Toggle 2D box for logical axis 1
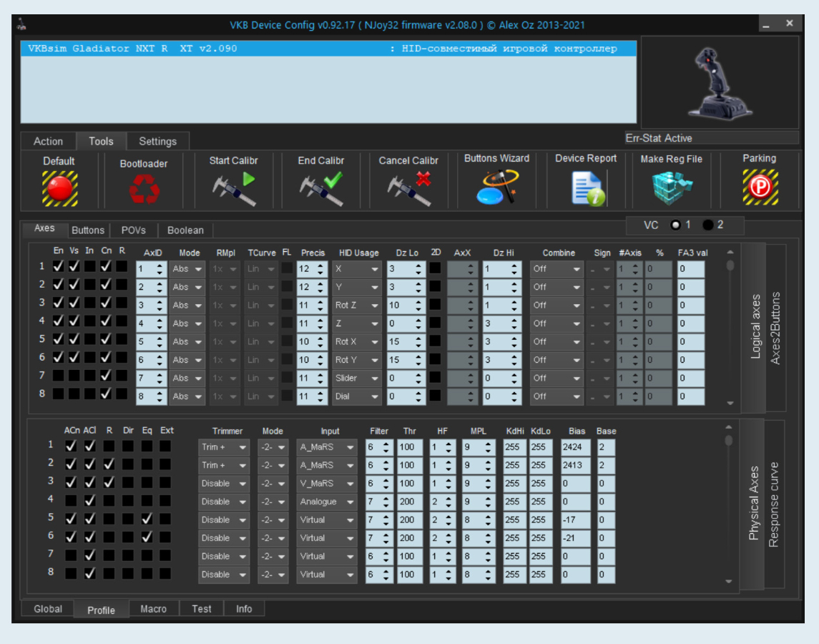Image resolution: width=819 pixels, height=644 pixels. [435, 268]
